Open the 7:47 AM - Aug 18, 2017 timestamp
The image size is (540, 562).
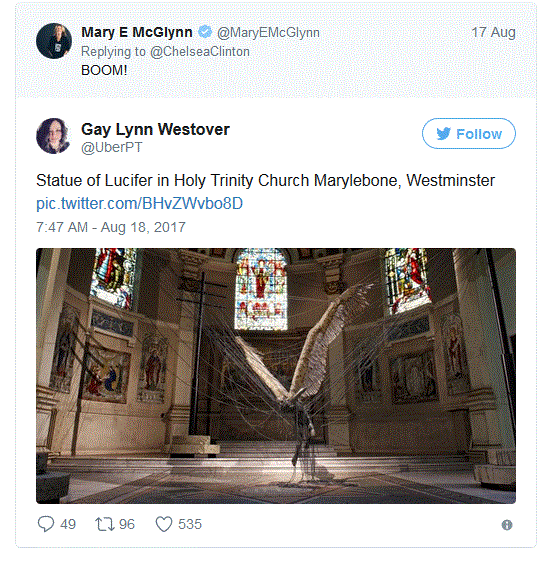point(111,227)
